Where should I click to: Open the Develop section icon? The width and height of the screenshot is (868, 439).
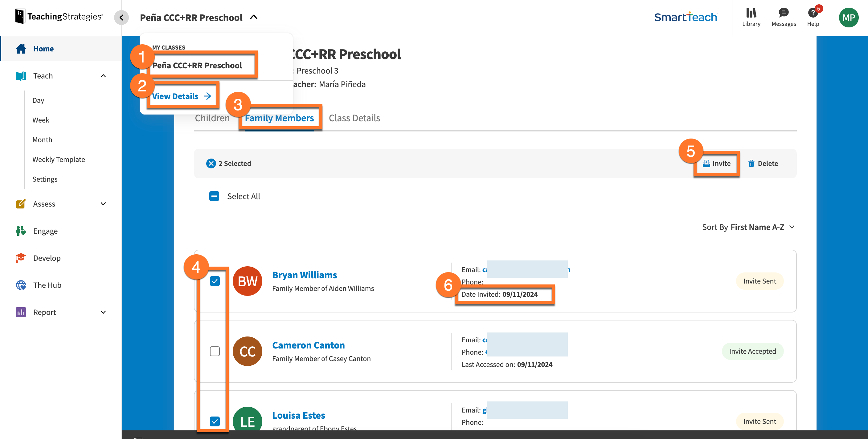[21, 258]
